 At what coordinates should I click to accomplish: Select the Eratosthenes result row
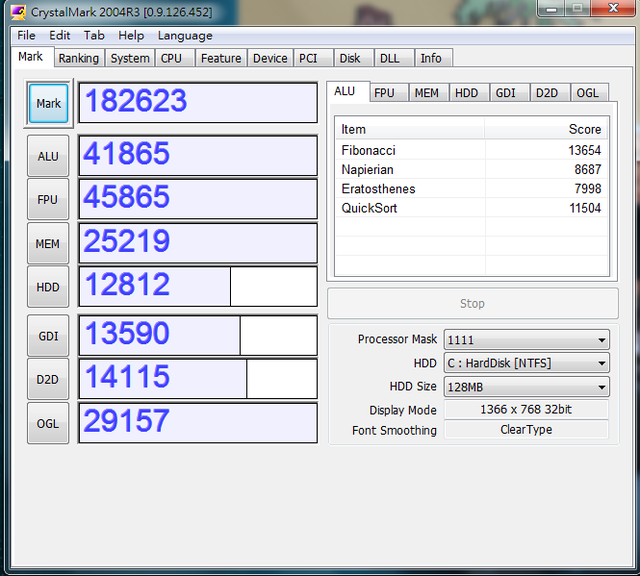coord(471,189)
